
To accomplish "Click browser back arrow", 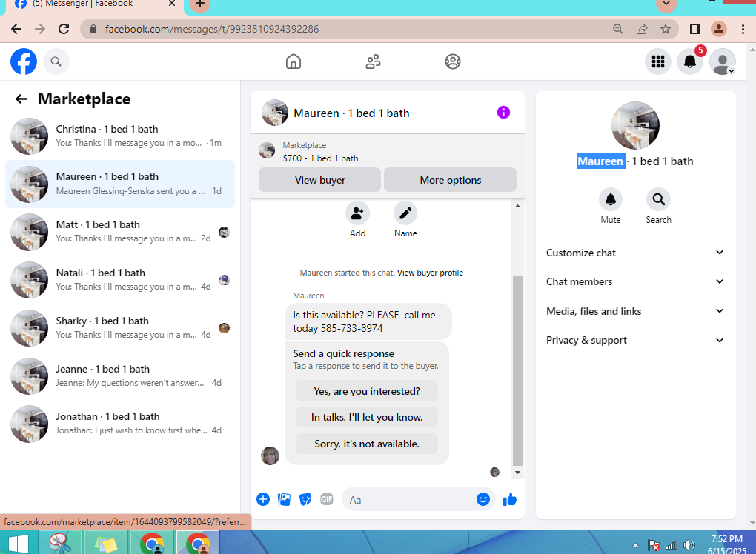I will point(16,29).
